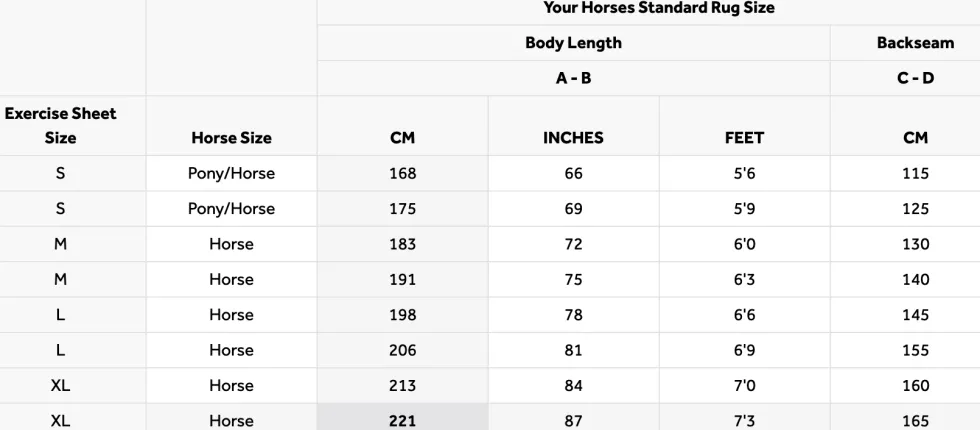Image resolution: width=980 pixels, height=430 pixels.
Task: Select the Exercise Sheet Size header cell
Action: pos(60,126)
